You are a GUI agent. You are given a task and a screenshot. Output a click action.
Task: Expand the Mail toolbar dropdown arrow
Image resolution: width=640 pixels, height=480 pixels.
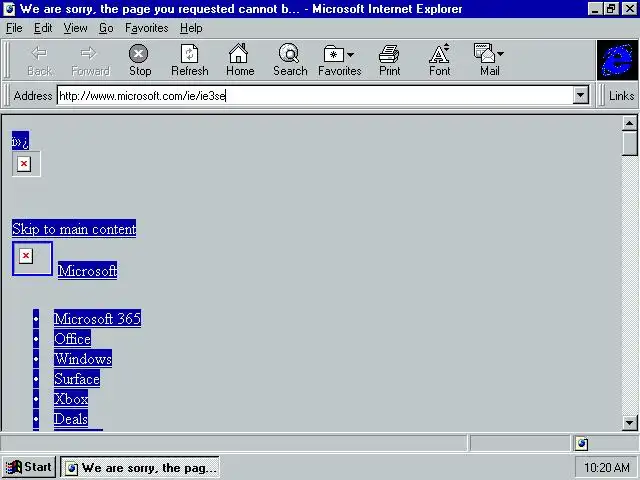[500, 53]
